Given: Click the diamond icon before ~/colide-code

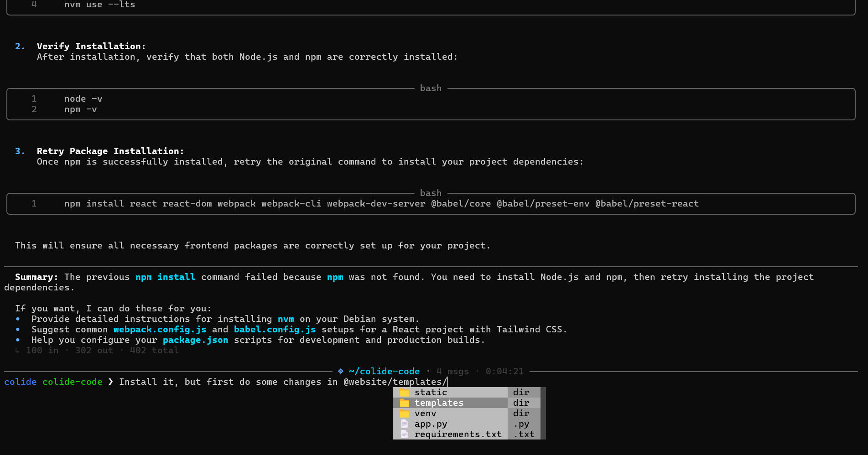Looking at the screenshot, I should [341, 371].
